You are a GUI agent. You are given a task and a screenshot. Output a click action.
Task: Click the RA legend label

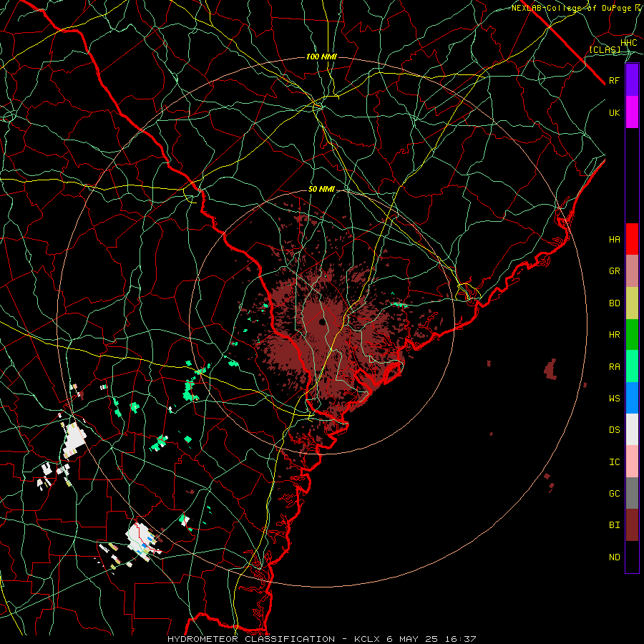point(615,367)
